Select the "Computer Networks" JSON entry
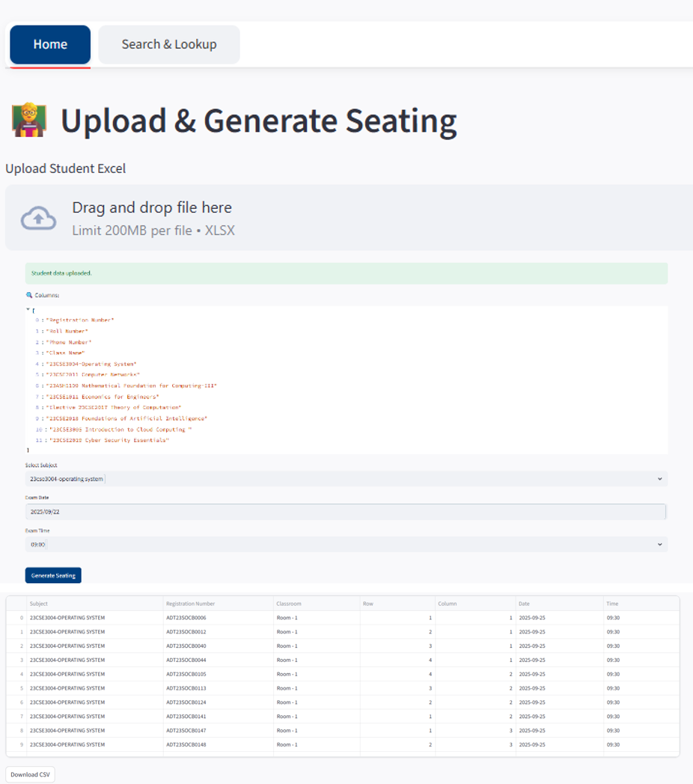Screen dimensions: 693x784 click(x=93, y=374)
